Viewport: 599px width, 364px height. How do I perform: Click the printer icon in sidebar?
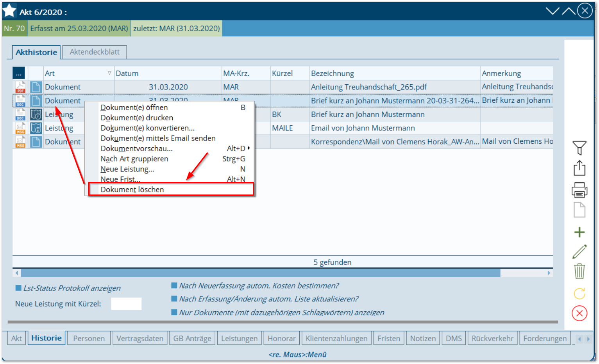point(579,190)
